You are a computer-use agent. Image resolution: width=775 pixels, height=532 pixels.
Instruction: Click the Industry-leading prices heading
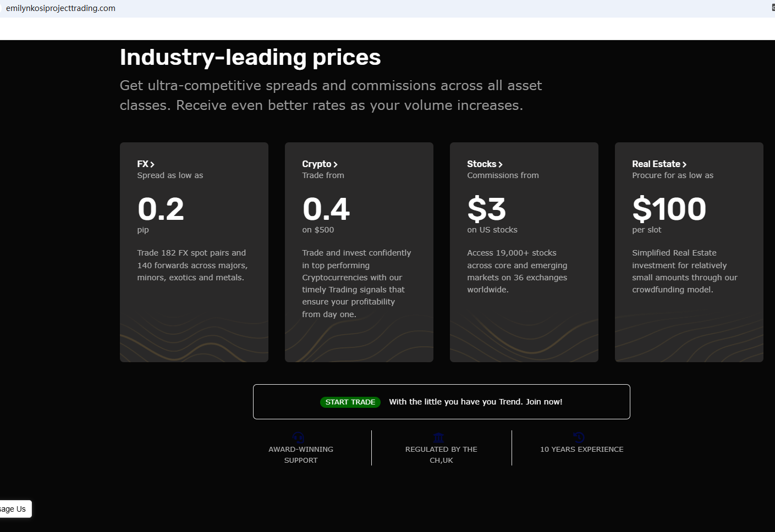pyautogui.click(x=250, y=57)
